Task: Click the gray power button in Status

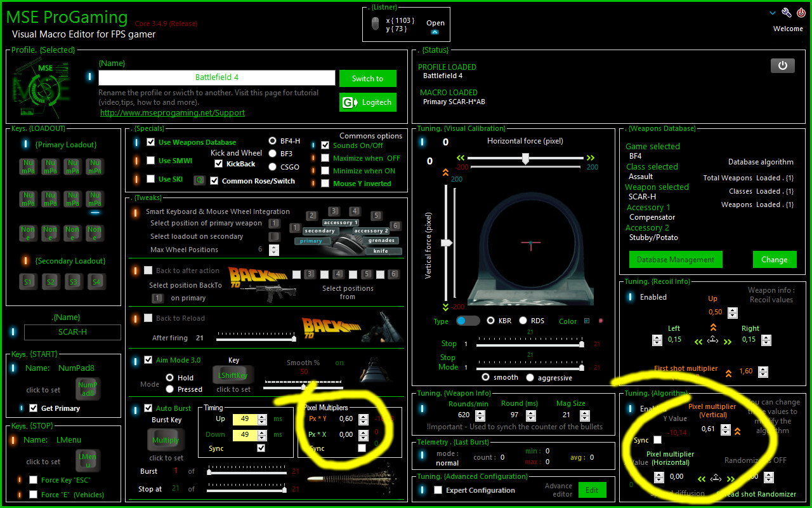Action: (782, 65)
